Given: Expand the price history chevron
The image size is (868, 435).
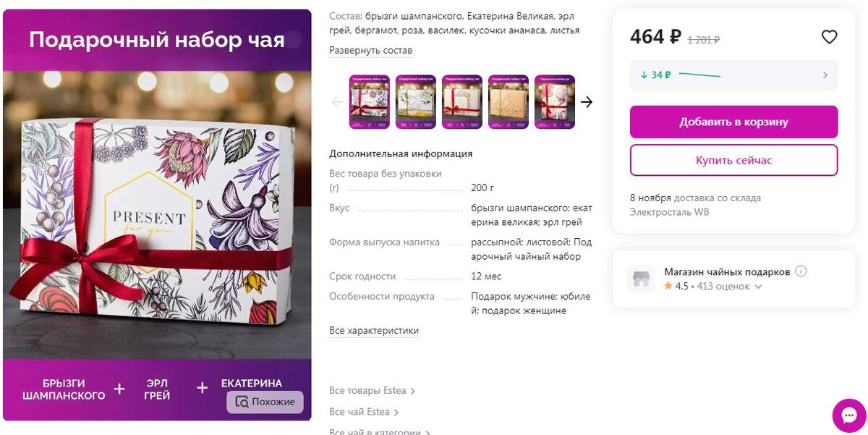Looking at the screenshot, I should (x=825, y=75).
